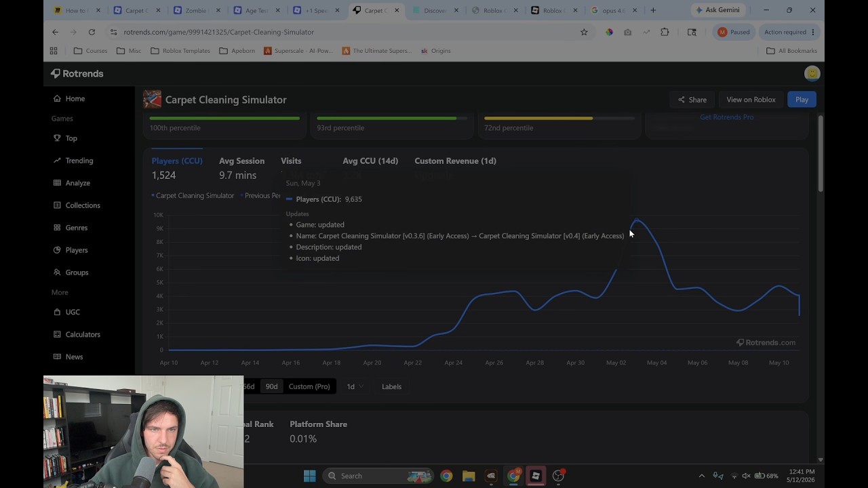Open Groups in the sidebar

(71, 272)
